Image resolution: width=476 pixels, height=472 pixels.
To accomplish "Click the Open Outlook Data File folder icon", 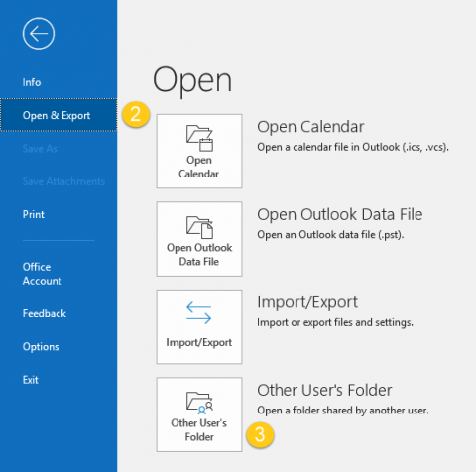I will pos(199,227).
